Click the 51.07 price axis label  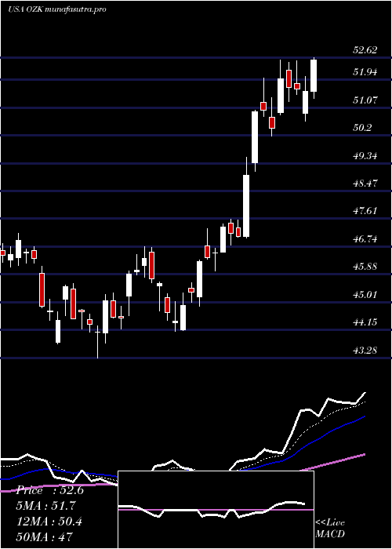[365, 100]
